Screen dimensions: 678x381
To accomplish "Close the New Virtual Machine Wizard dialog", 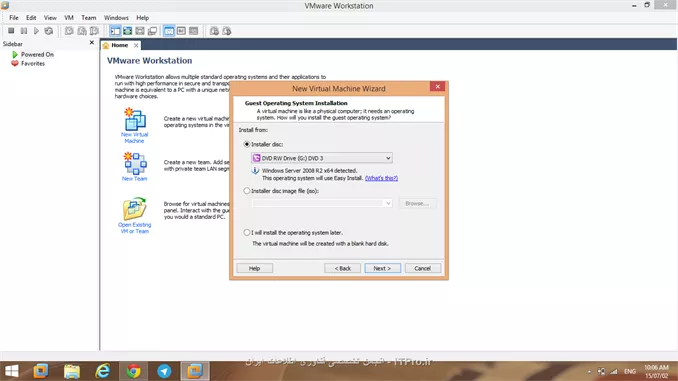I will click(x=438, y=86).
